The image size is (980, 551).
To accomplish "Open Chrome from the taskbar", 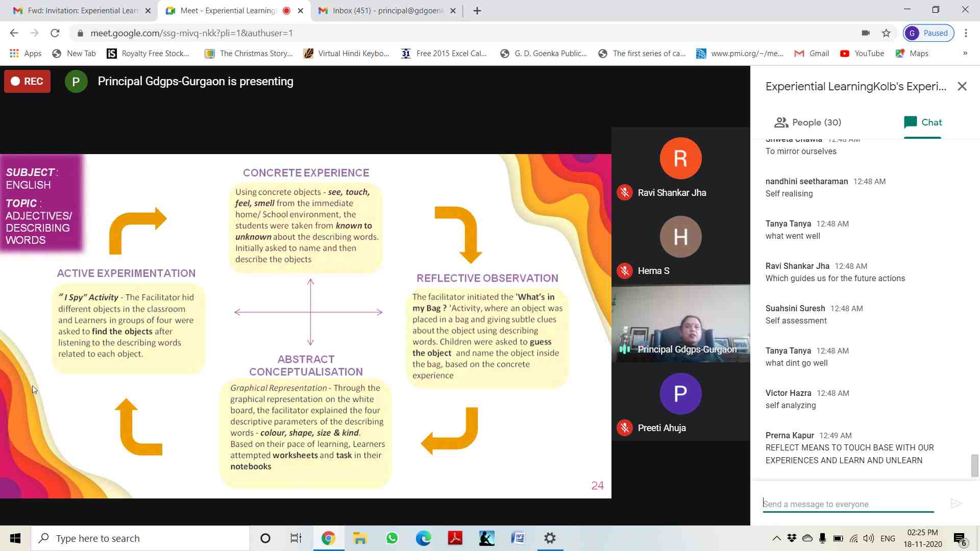I will (328, 538).
